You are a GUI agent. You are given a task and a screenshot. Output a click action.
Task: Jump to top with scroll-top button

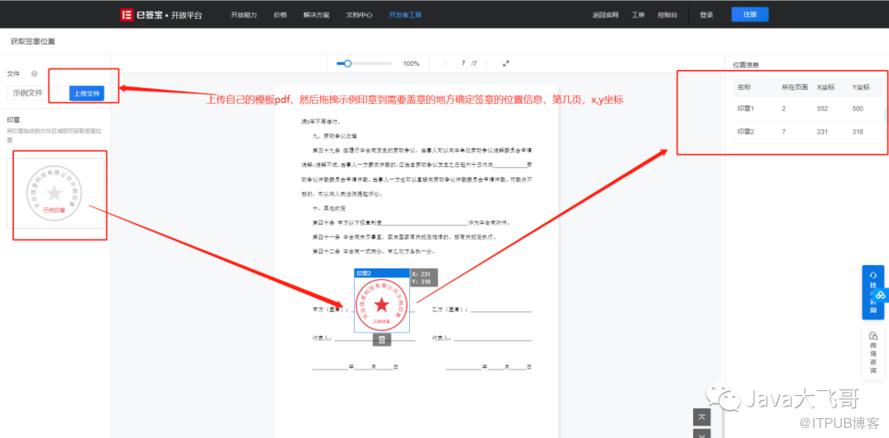click(x=703, y=416)
